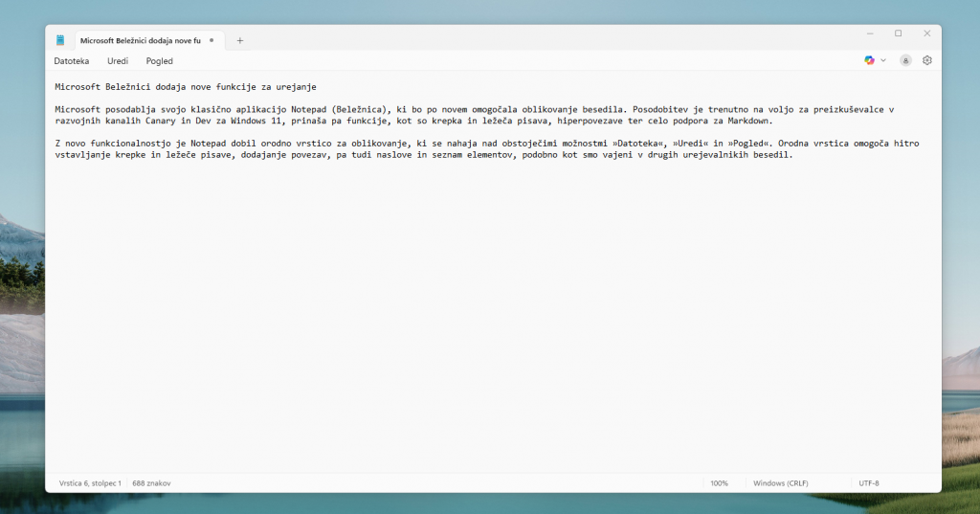Open the Pogled menu
980x514 pixels.
tap(160, 61)
